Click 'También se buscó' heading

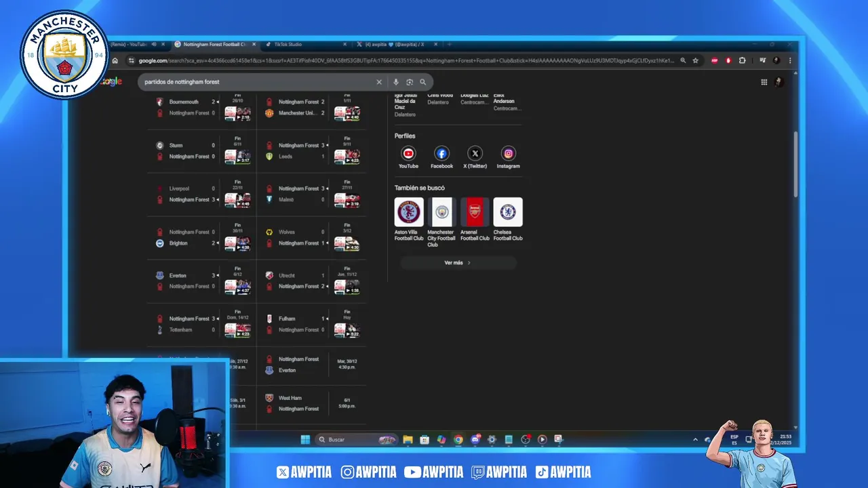click(x=420, y=188)
